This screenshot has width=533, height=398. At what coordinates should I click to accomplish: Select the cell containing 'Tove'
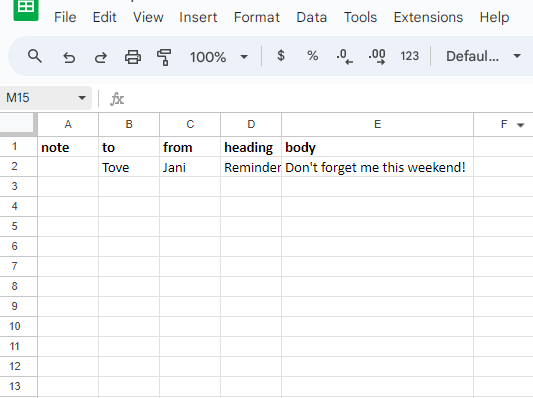tap(129, 167)
